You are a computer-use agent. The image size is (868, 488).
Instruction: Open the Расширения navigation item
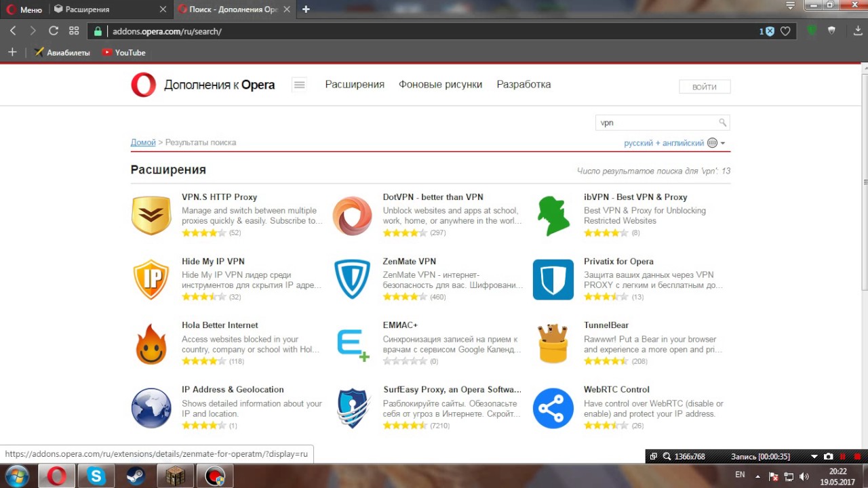(355, 85)
